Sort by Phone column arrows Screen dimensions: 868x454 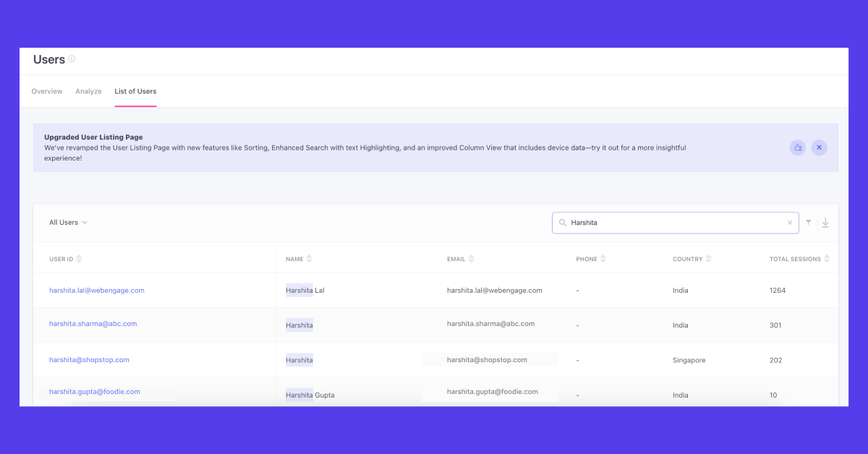pyautogui.click(x=603, y=259)
